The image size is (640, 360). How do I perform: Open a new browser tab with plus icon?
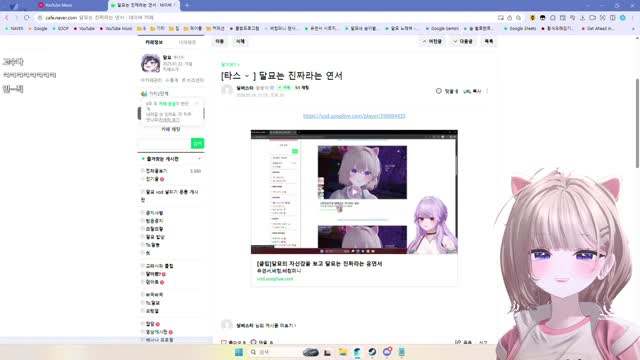pyautogui.click(x=187, y=5)
